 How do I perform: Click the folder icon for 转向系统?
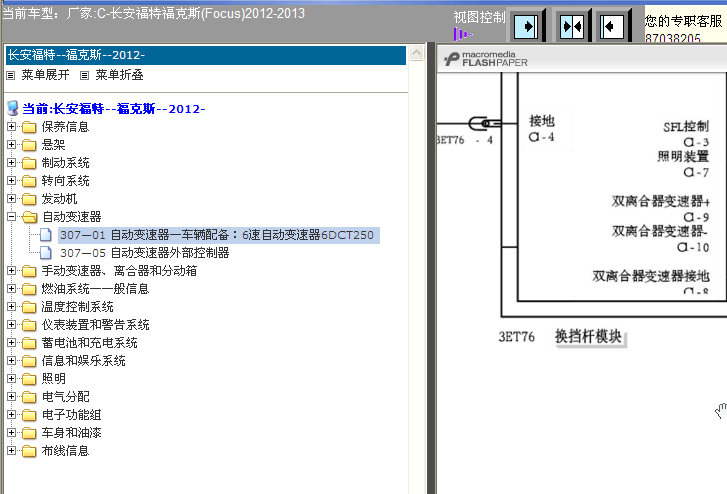pyautogui.click(x=29, y=181)
